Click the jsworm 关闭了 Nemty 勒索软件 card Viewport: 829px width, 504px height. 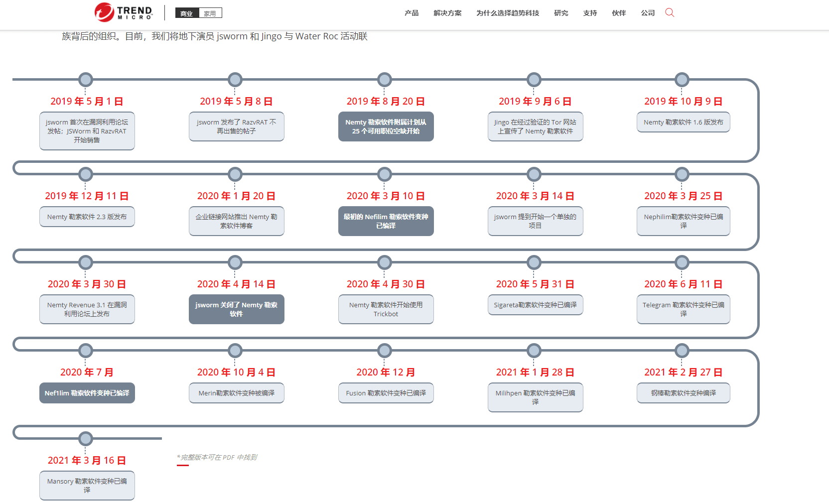click(x=237, y=309)
